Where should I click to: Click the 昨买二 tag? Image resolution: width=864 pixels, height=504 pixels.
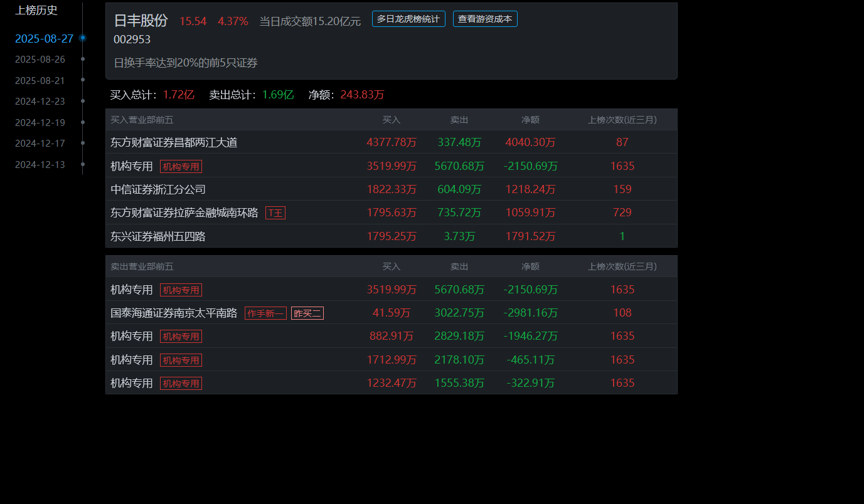coord(307,313)
